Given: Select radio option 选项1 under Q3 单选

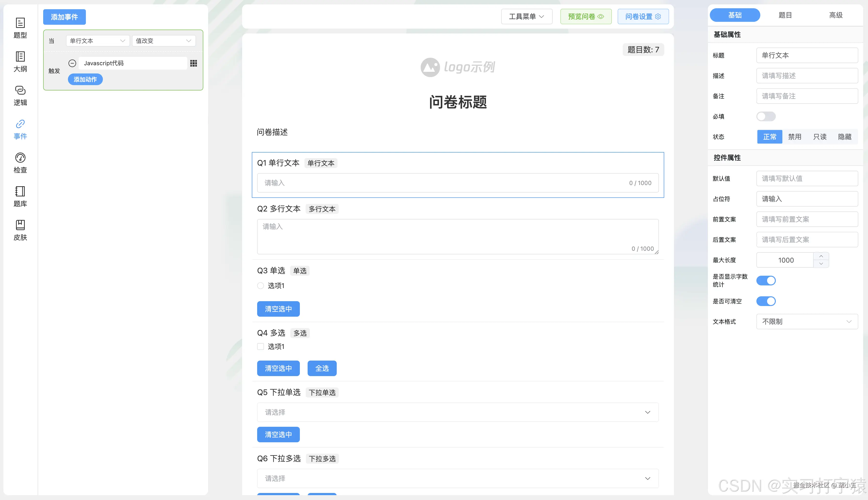Looking at the screenshot, I should [260, 285].
